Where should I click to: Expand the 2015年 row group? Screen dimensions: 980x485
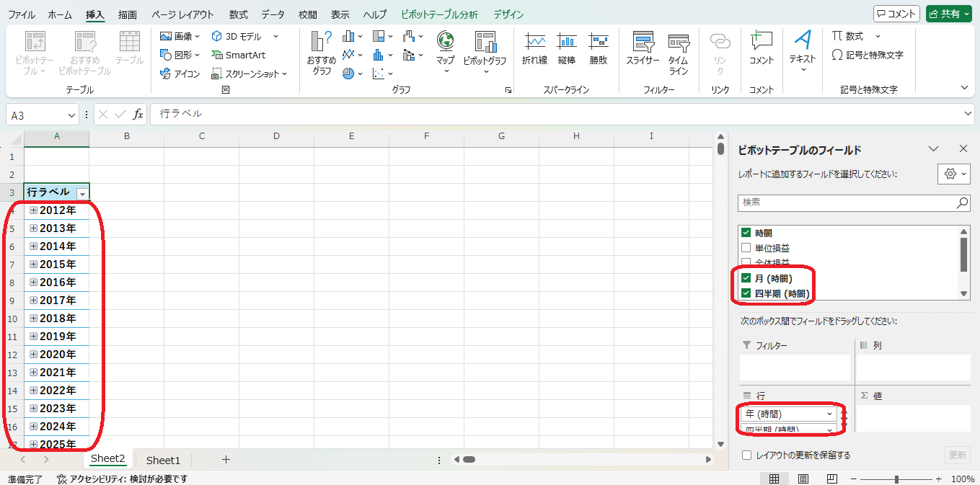coord(33,264)
